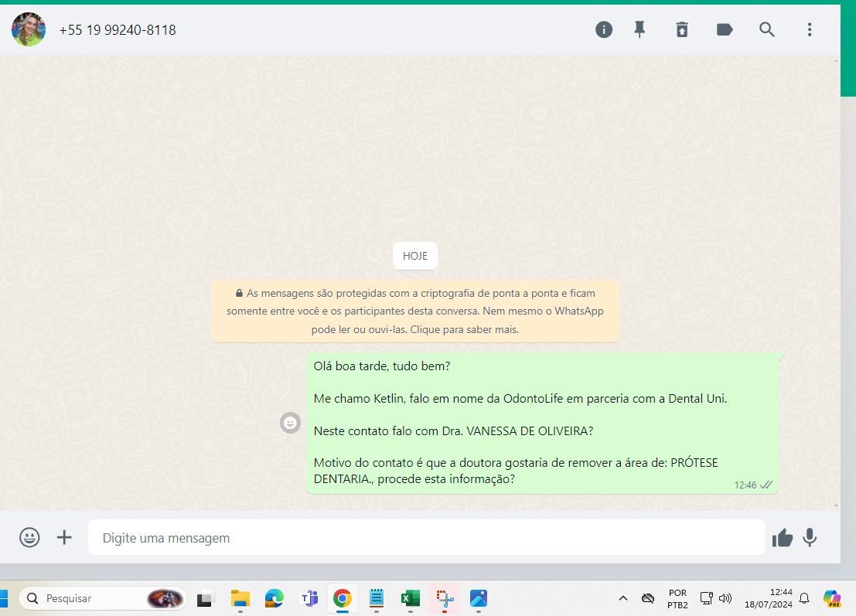Launch Microsoft Edge from the taskbar

pyautogui.click(x=275, y=598)
